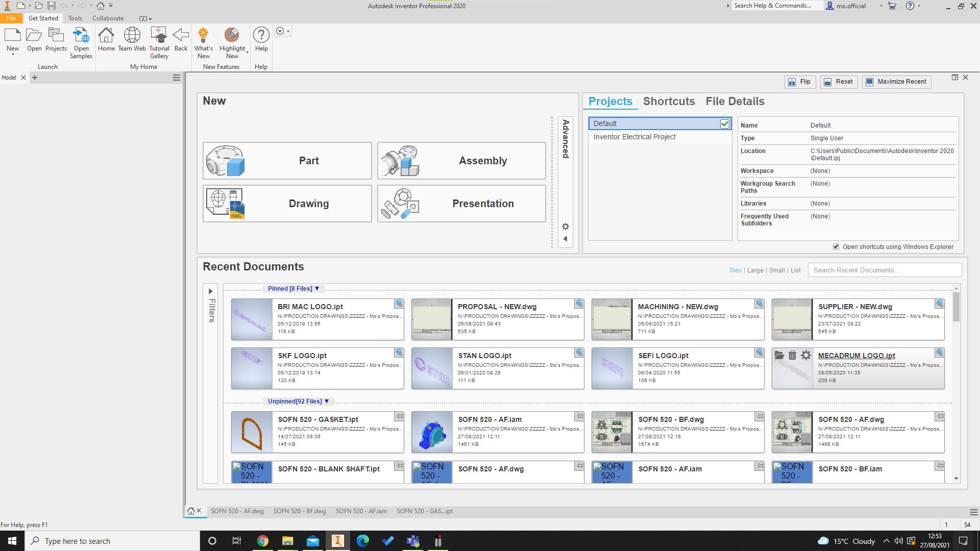Pin the SOFN 520 - GASKET.ipt file
This screenshot has width=980, height=551.
(x=399, y=416)
